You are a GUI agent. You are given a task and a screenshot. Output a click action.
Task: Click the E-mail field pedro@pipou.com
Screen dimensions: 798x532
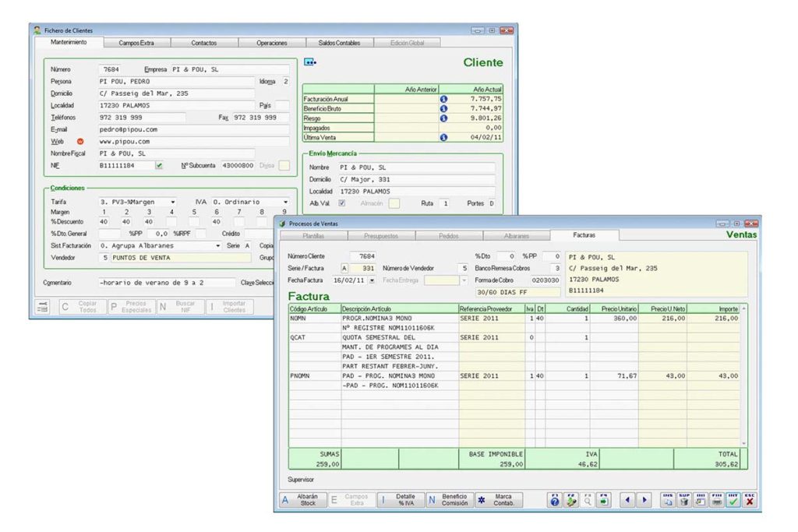coord(194,130)
